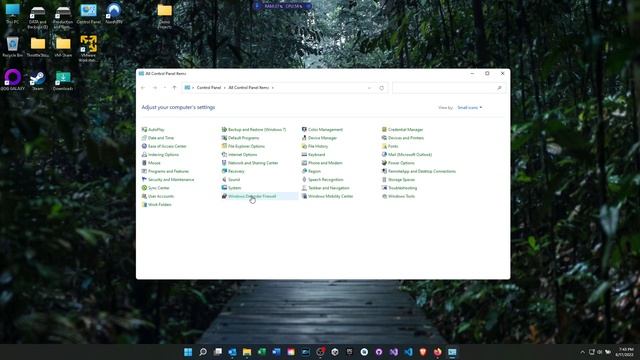
Task: Go up one level in Control Panel
Action: pos(174,88)
